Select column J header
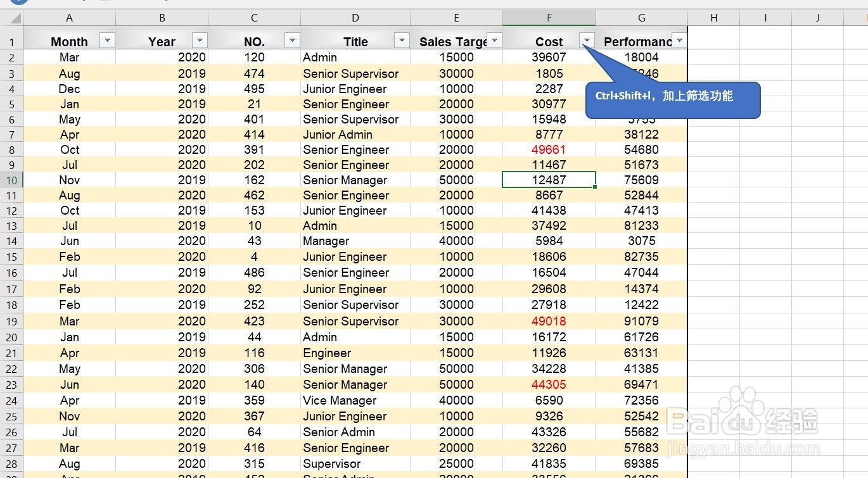Image resolution: width=868 pixels, height=478 pixels. point(817,18)
